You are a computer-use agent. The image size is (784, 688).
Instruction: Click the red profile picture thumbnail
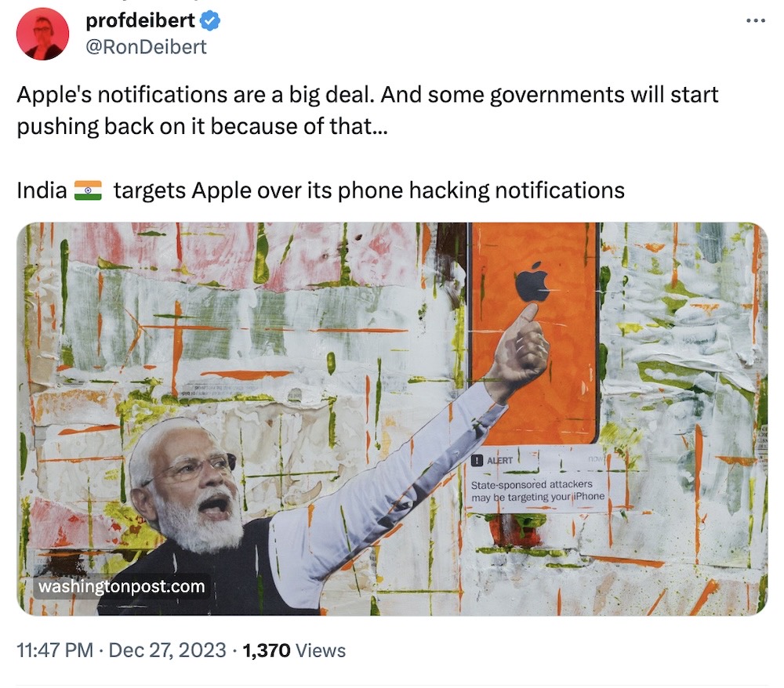point(43,33)
